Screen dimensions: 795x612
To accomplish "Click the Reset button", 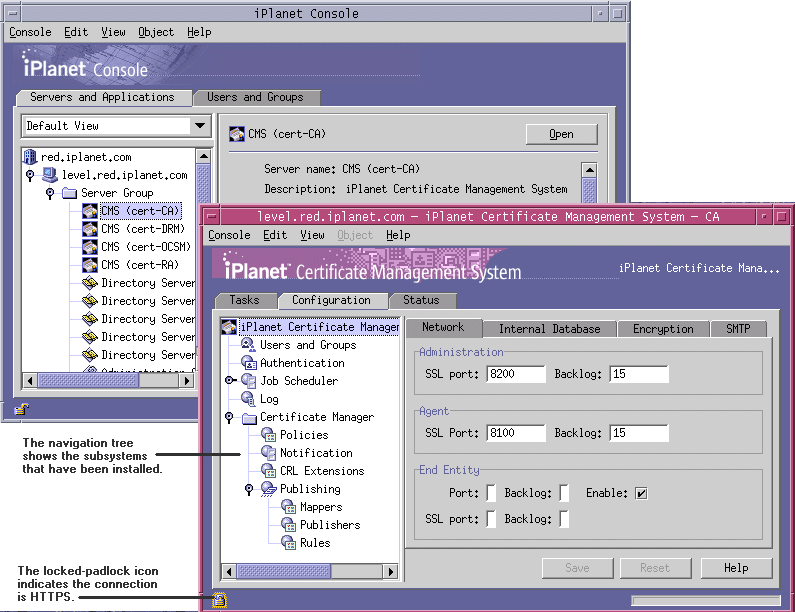I will click(x=655, y=568).
